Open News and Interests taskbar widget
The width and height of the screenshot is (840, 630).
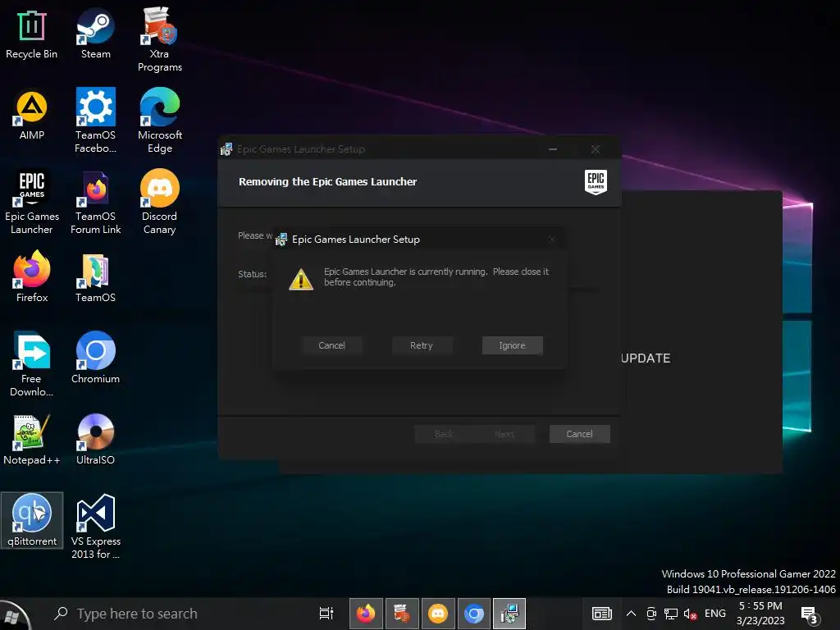pyautogui.click(x=601, y=614)
